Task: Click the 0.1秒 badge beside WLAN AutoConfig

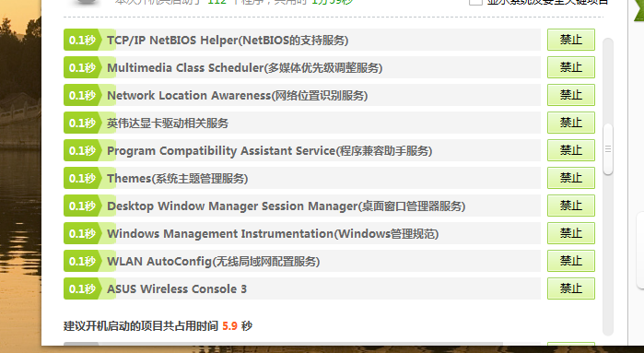Action: coord(83,261)
